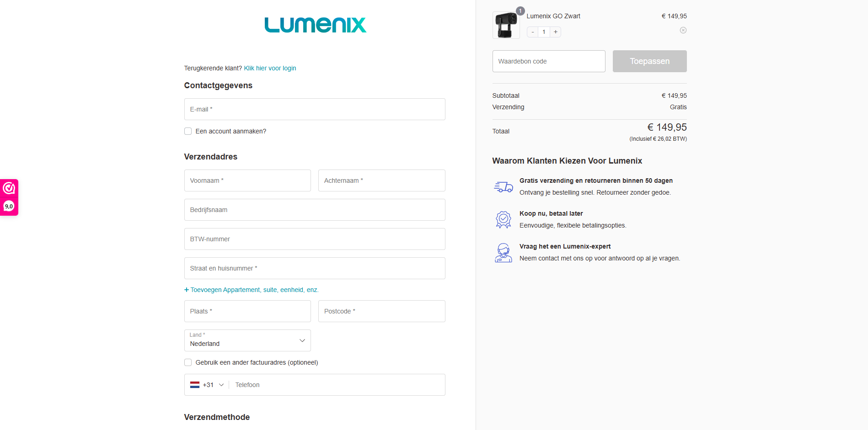Click the Lumenix-expert support headset icon

pos(503,252)
